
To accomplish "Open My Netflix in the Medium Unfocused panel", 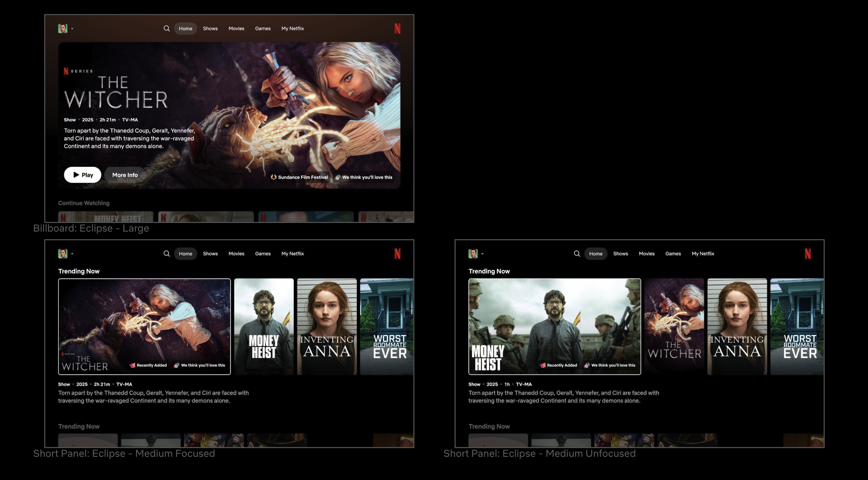I will [703, 254].
